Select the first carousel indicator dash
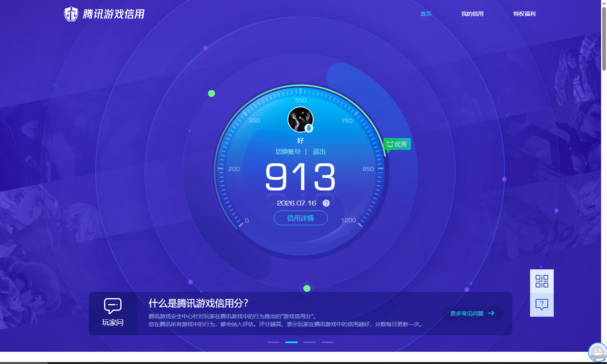607x364 pixels. tap(273, 342)
